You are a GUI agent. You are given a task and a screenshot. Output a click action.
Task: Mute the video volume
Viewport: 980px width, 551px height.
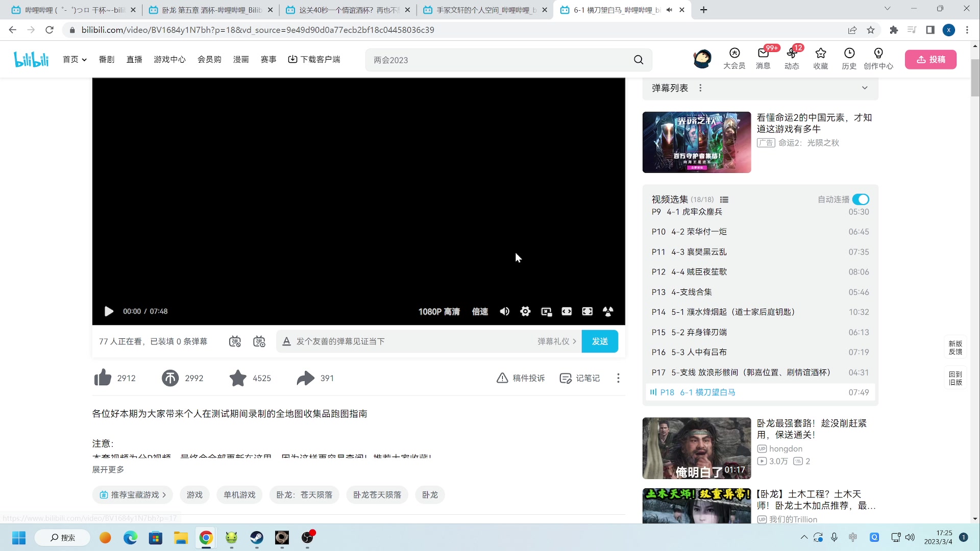(504, 311)
